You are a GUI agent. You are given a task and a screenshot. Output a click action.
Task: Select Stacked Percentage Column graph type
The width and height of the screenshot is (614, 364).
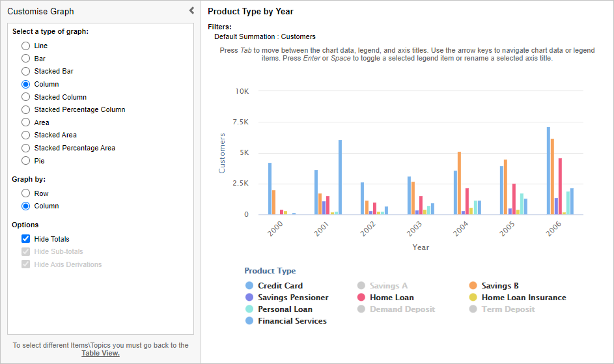26,110
